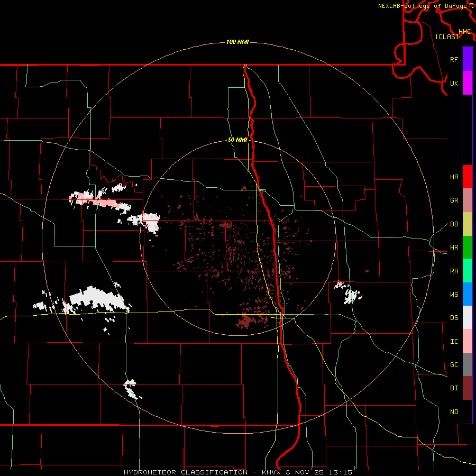This screenshot has width=476, height=476.
Task: Click the UK legend label
Action: coord(454,83)
